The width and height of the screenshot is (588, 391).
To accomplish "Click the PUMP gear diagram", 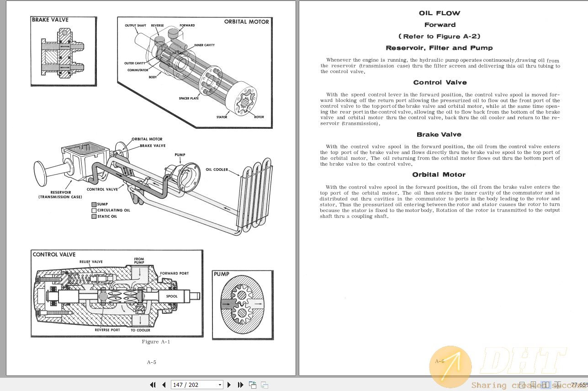I will [x=243, y=305].
